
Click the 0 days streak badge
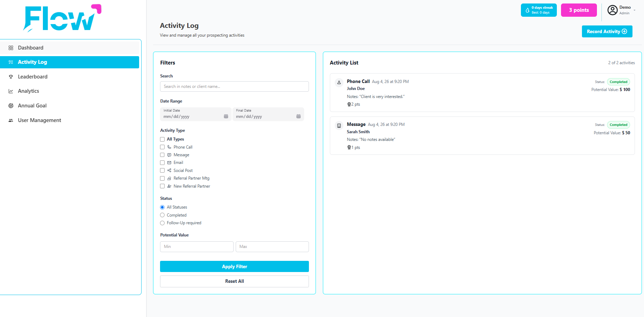click(x=539, y=10)
